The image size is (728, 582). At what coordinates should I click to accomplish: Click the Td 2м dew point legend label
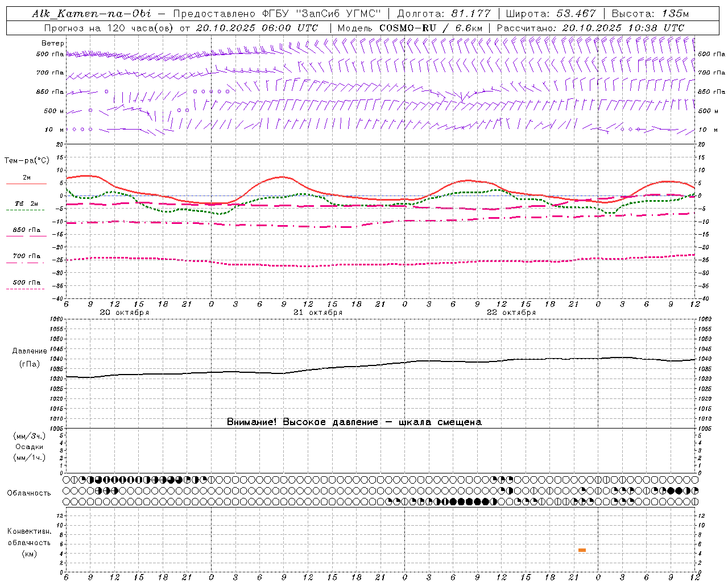[26, 203]
